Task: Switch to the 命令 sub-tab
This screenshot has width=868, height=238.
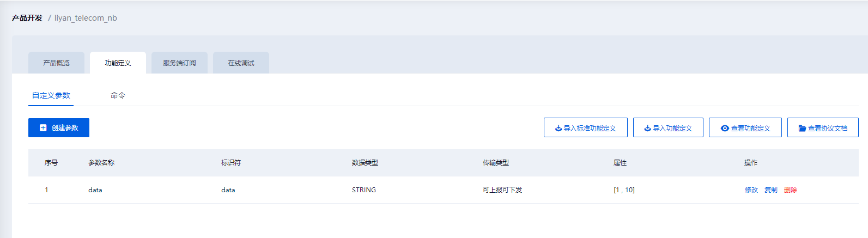Action: click(118, 95)
